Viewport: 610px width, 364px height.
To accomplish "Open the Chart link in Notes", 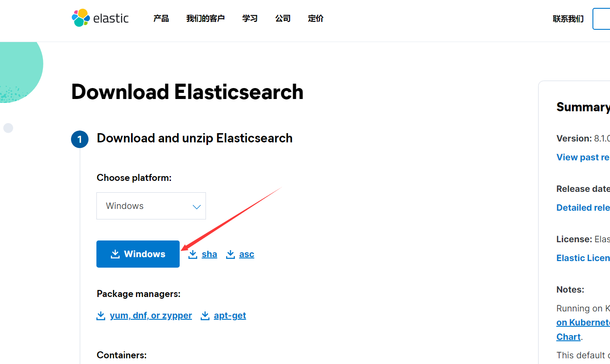I will click(x=568, y=337).
